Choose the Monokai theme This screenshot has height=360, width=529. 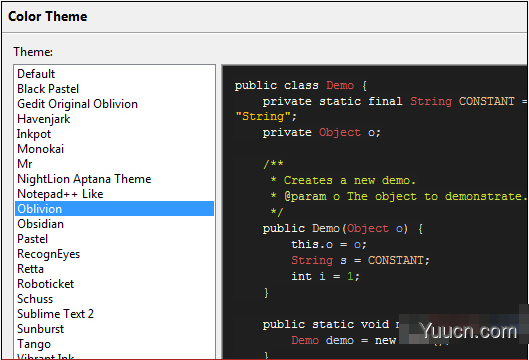click(x=114, y=149)
